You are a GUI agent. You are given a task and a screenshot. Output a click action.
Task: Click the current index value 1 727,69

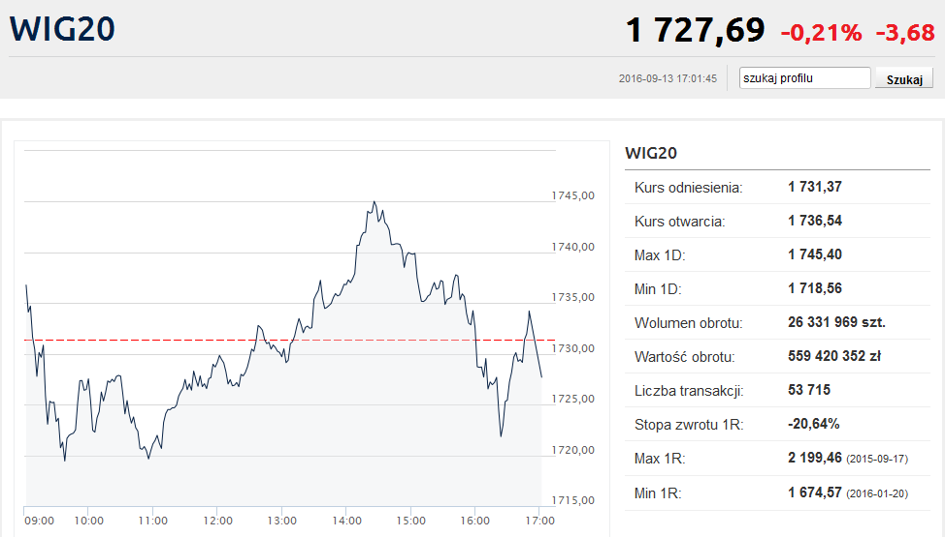click(695, 30)
